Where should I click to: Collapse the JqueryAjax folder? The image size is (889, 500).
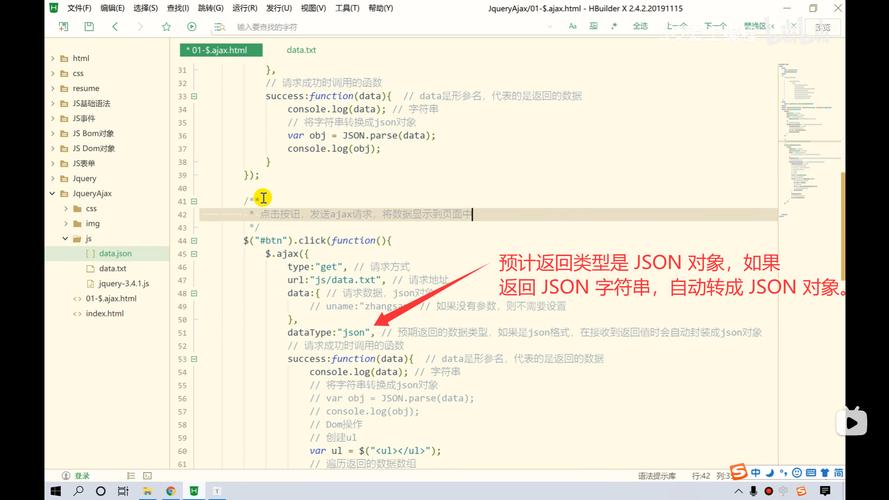click(53, 193)
